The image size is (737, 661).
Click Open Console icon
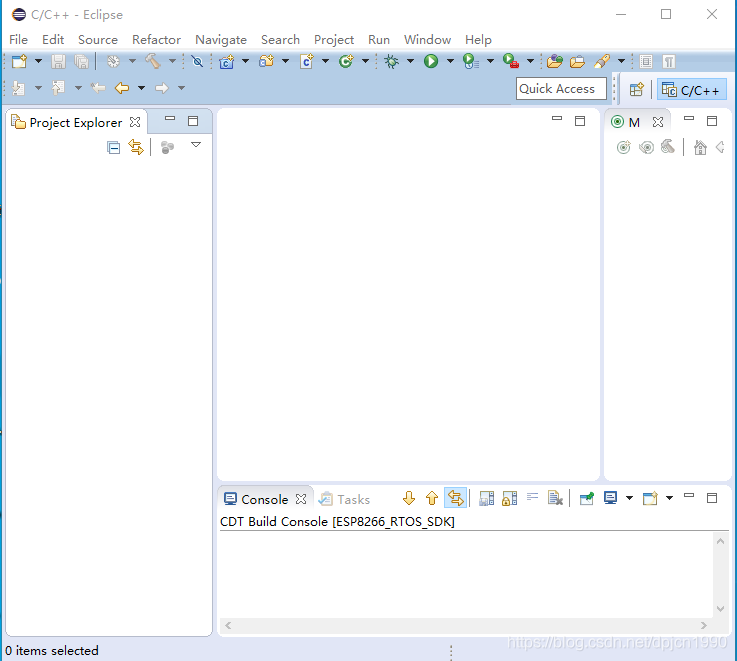[650, 498]
